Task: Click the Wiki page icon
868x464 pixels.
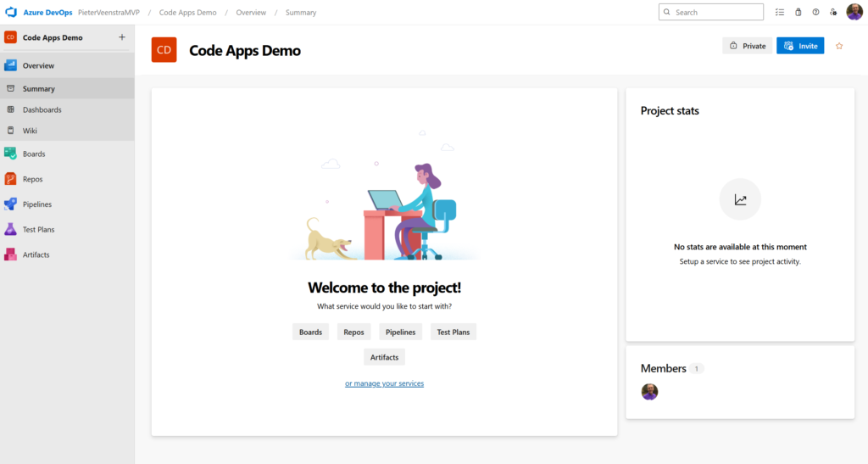Action: 10,131
